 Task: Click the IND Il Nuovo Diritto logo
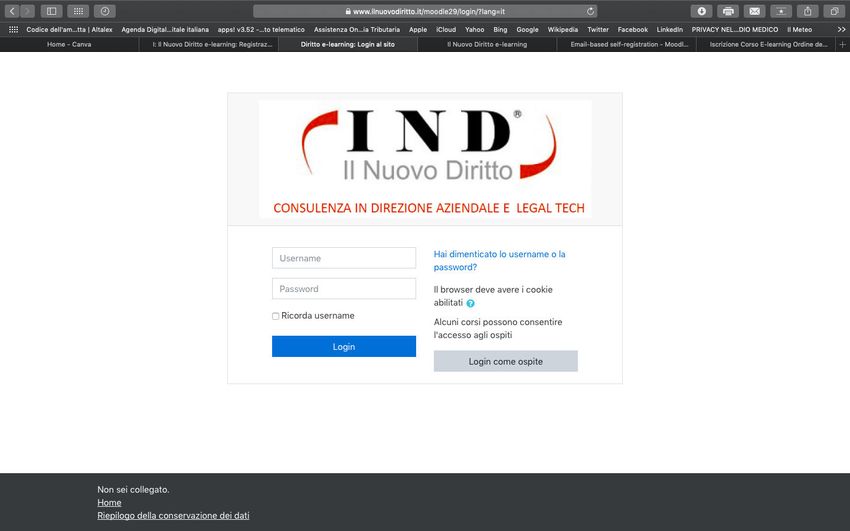click(x=425, y=159)
